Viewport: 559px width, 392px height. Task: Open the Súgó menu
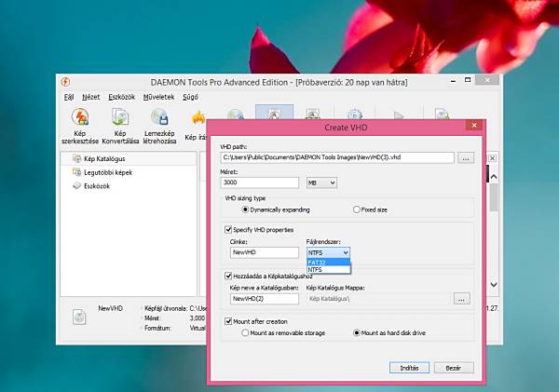190,97
